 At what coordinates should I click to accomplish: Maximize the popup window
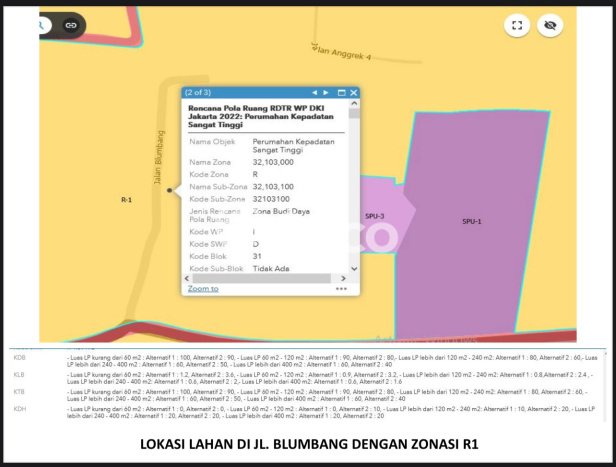coord(341,93)
